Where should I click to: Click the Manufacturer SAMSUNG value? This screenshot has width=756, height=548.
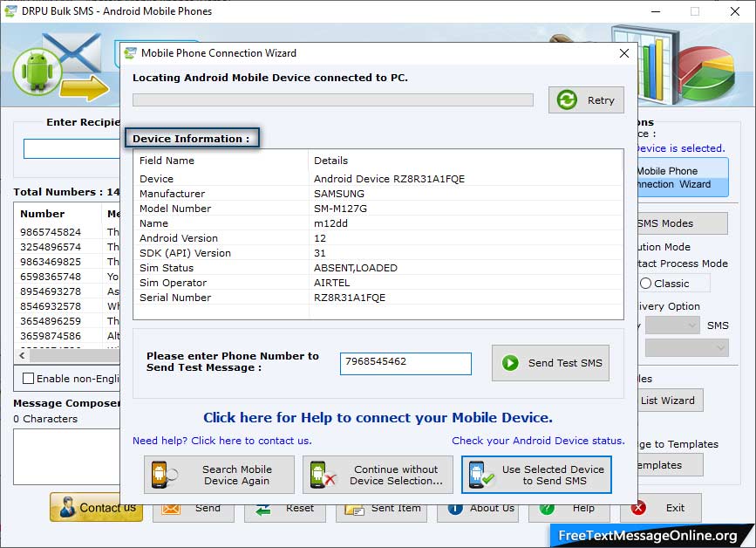339,194
